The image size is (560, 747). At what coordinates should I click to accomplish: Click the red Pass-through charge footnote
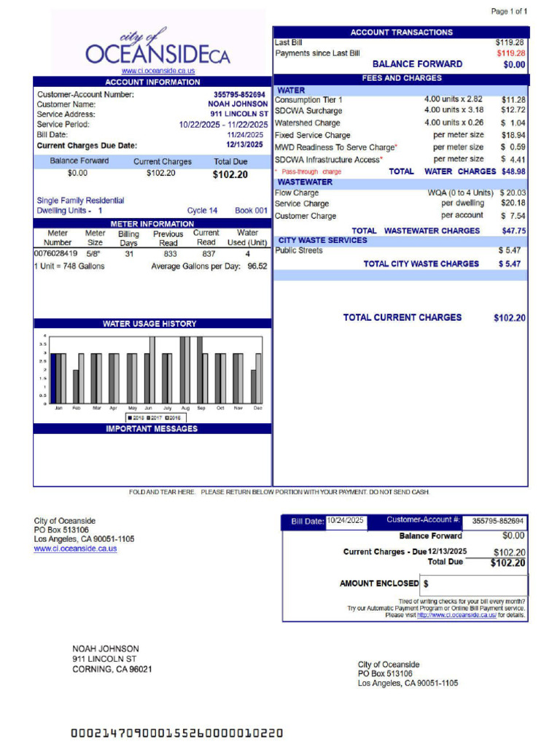click(x=308, y=171)
